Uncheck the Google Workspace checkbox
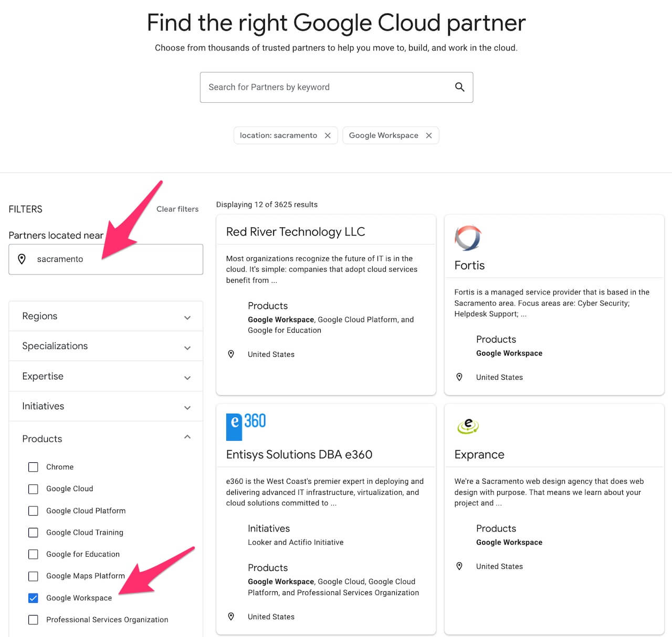The image size is (672, 637). point(33,598)
